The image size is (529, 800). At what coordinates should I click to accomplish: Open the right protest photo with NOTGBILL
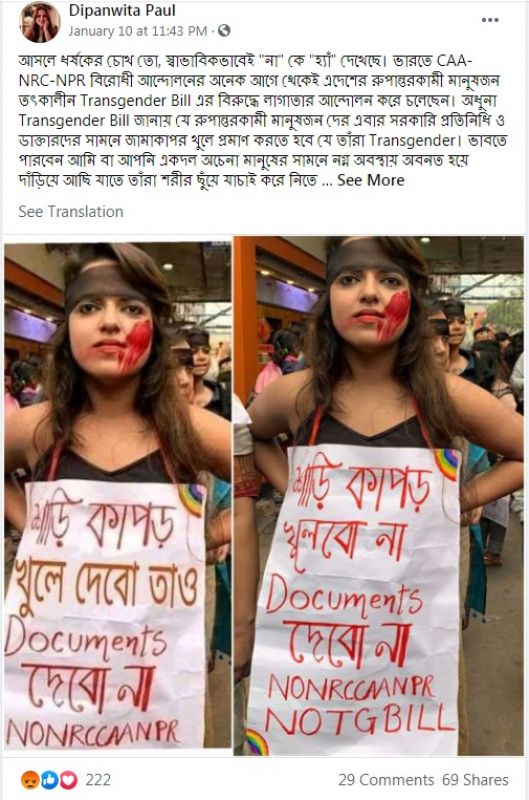click(x=379, y=495)
